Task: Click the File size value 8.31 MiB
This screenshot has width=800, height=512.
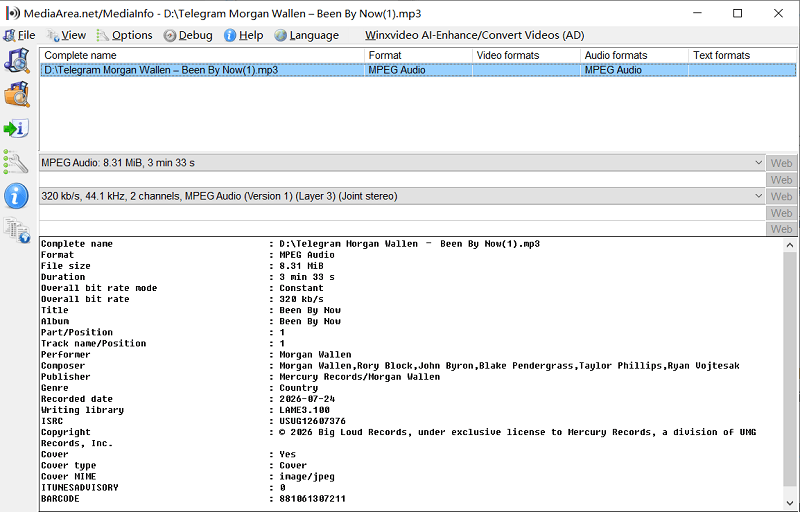Action: click(301, 266)
